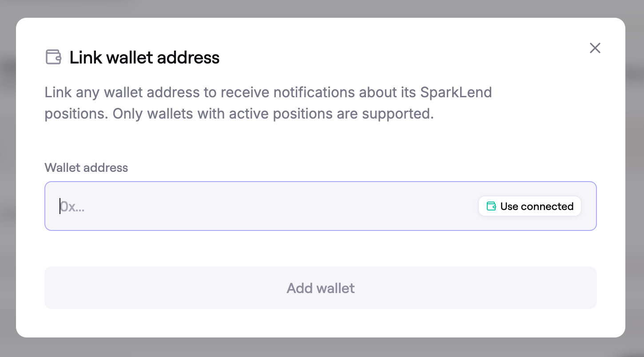Click the green wallet icon in Use connected

click(491, 206)
